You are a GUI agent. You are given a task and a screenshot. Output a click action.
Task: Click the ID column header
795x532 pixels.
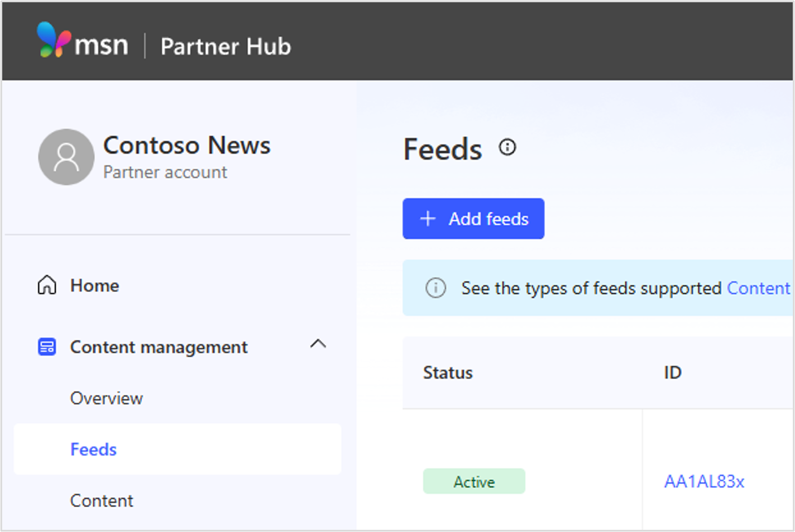point(673,372)
